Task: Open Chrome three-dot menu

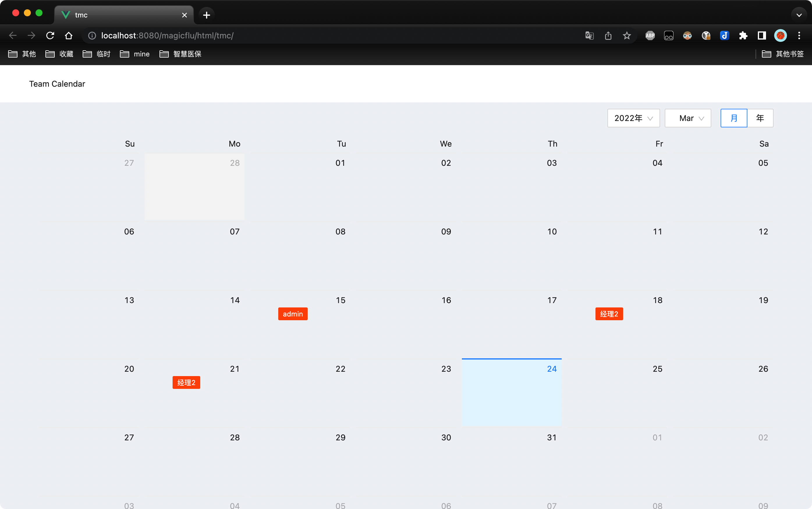Action: [799, 35]
